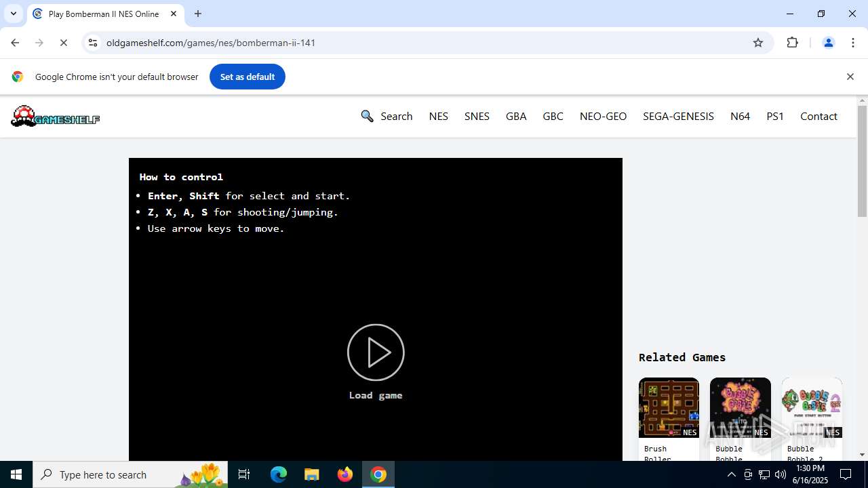Open the N64 games section
The height and width of the screenshot is (488, 868).
[x=740, y=117]
